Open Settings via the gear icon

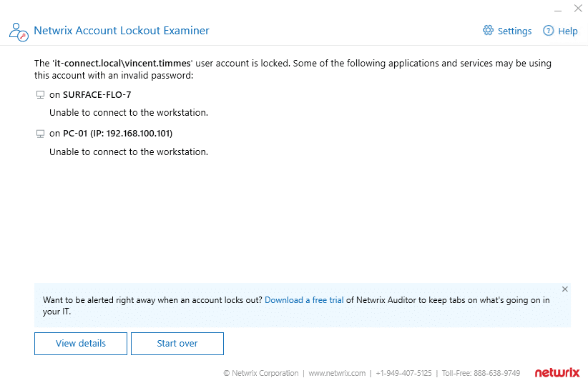click(489, 31)
